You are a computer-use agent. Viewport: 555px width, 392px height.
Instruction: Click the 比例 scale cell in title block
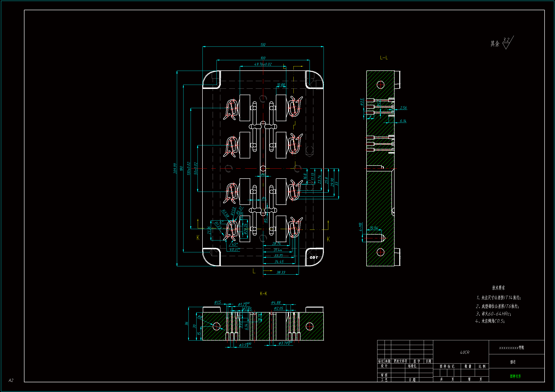tap(482, 366)
